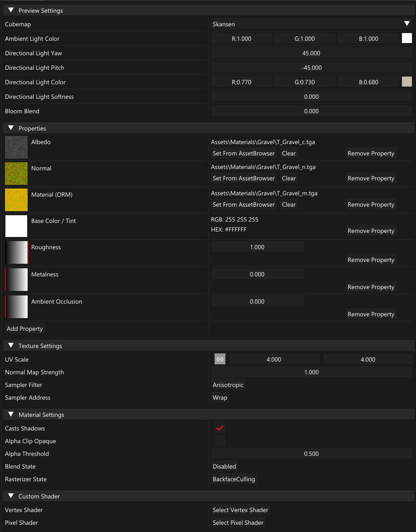
Task: Enable the Alpha Clip Opaque checkbox
Action: (220, 441)
